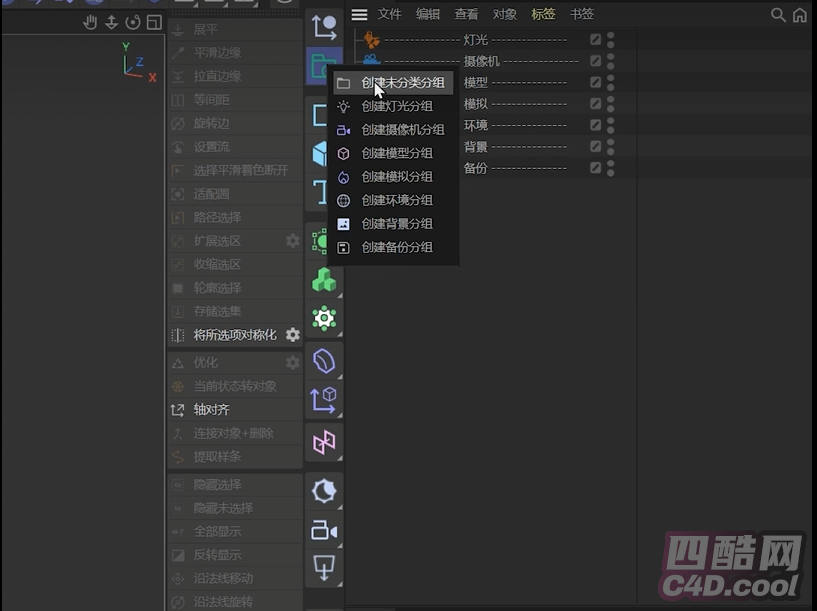Click the search magnifier in Object Manager
The height and width of the screenshot is (611, 817).
pos(778,15)
